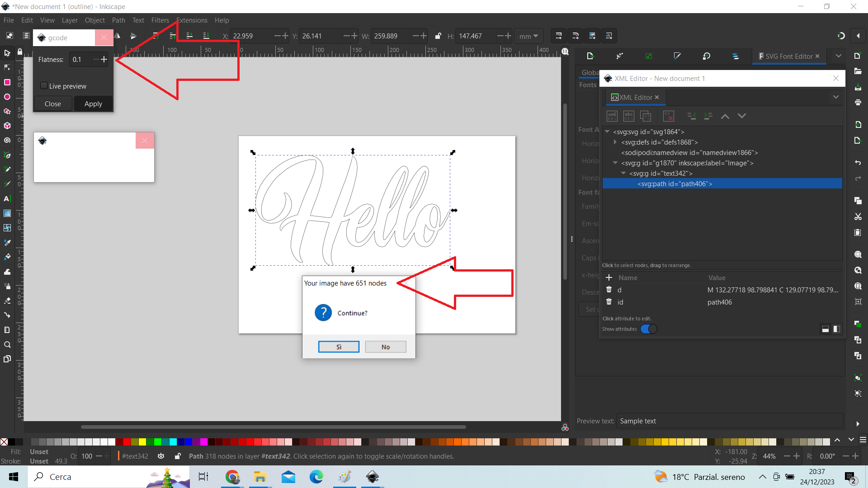
Task: Click the Sì button to continue
Action: pyautogui.click(x=339, y=347)
